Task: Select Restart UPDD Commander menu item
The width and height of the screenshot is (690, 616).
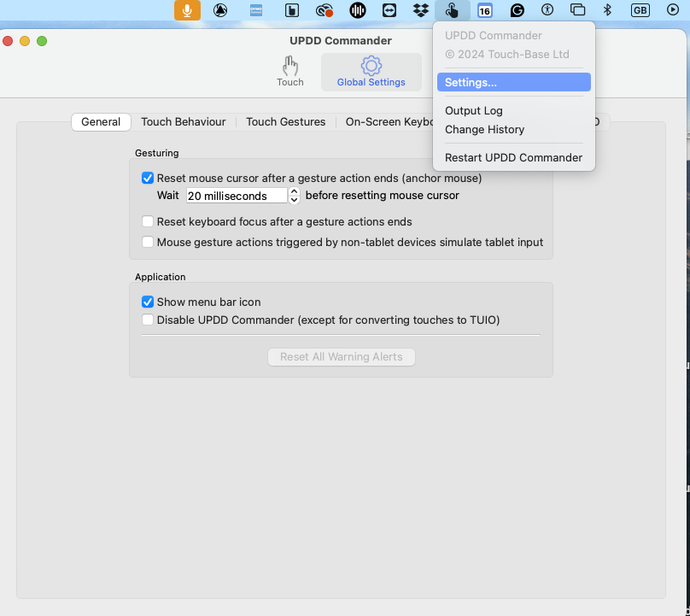Action: (513, 158)
